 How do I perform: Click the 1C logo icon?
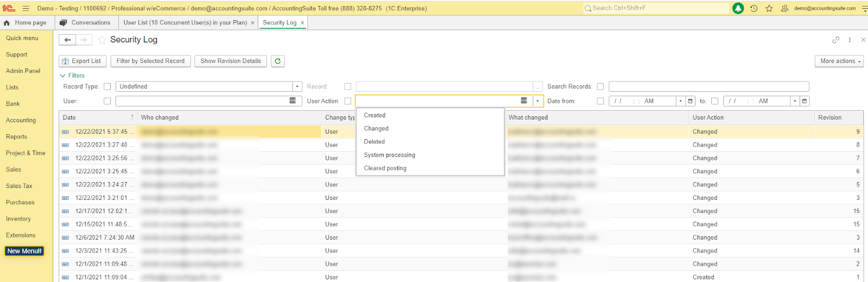click(9, 8)
